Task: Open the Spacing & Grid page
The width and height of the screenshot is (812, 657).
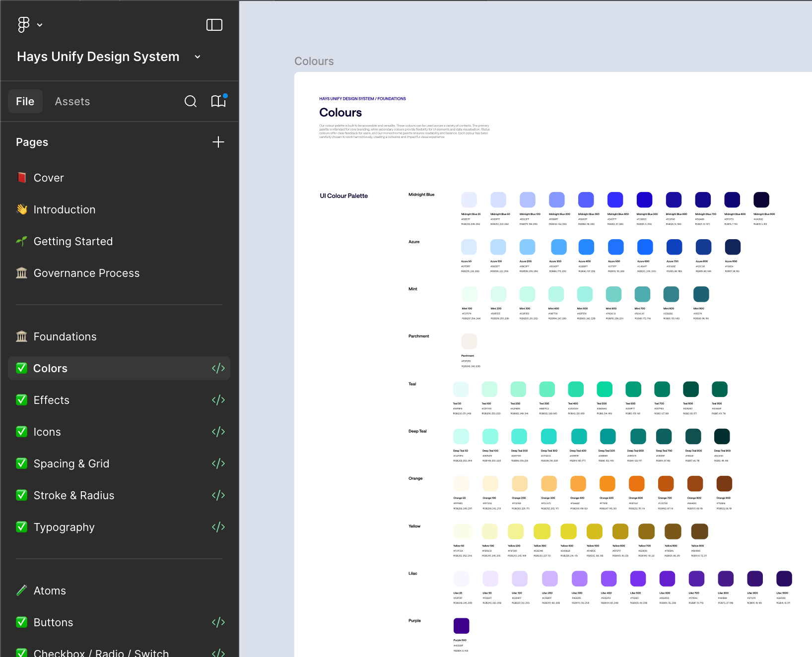Action: pos(71,464)
